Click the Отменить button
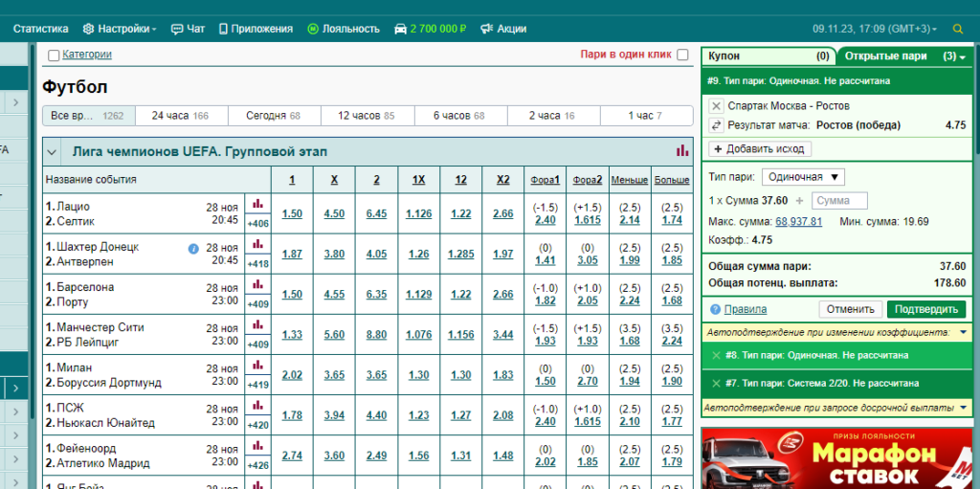This screenshot has width=980, height=489. (850, 309)
